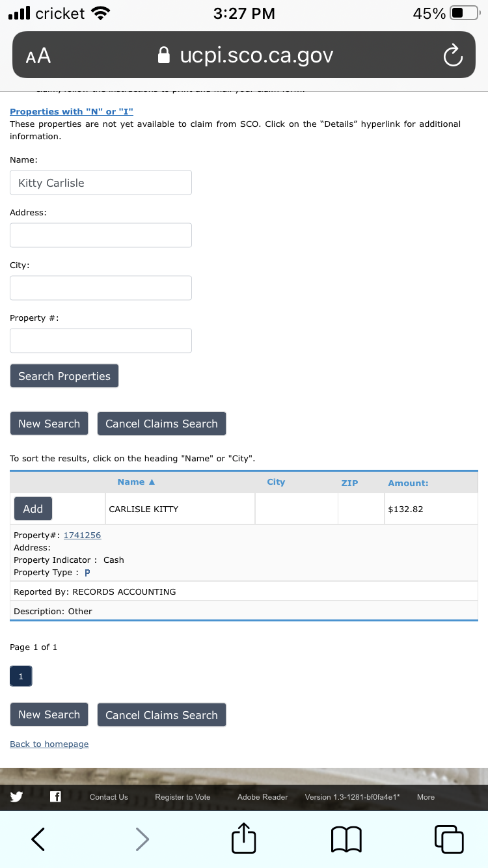488x868 pixels.
Task: Click the Search Properties button
Action: point(64,376)
